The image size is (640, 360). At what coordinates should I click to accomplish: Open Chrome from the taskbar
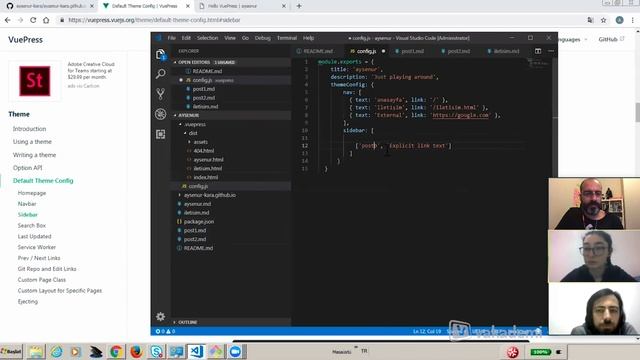(116, 351)
